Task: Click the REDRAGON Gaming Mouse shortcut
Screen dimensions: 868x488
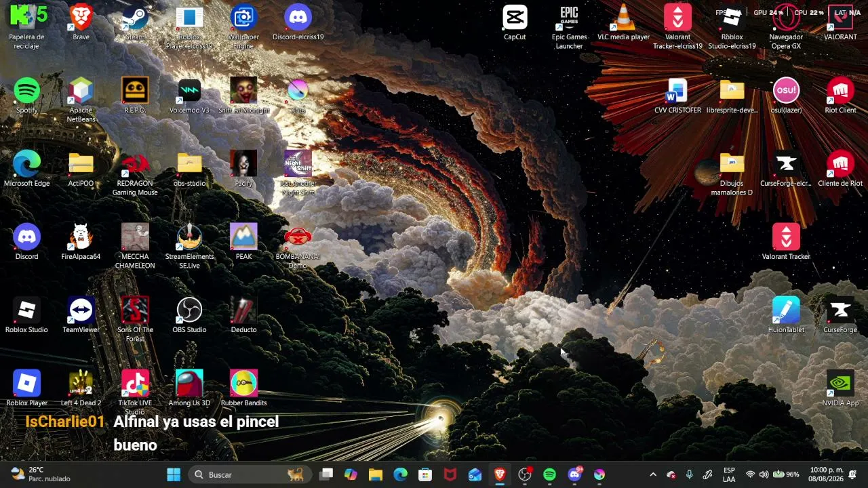Action: [135, 174]
